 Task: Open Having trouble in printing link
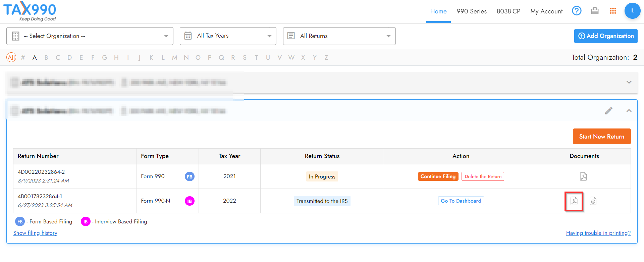point(598,233)
